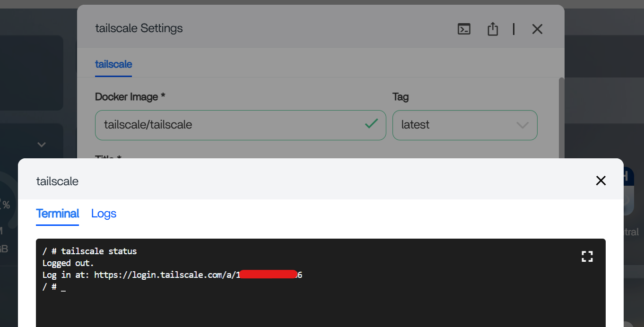644x327 pixels.
Task: Click green checkmark in Docker Image field
Action: coord(371,124)
